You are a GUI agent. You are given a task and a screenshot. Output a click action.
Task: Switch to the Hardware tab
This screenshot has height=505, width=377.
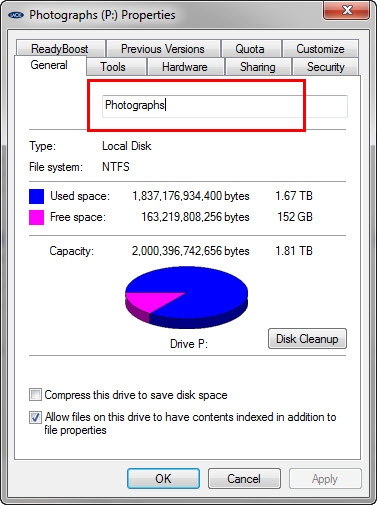185,67
